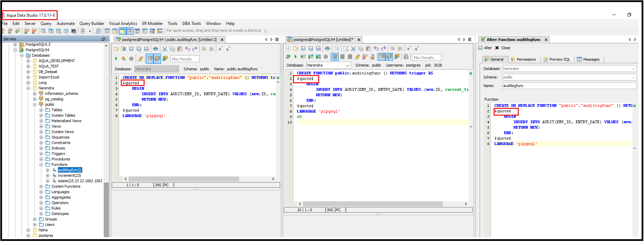
Task: Collapse the public schema node
Action: pos(35,105)
